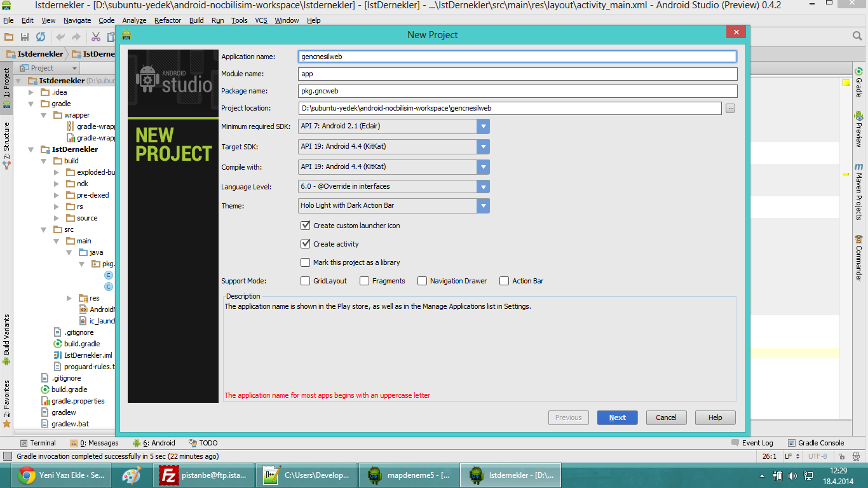868x488 pixels.
Task: Click the Next button
Action: pos(617,417)
